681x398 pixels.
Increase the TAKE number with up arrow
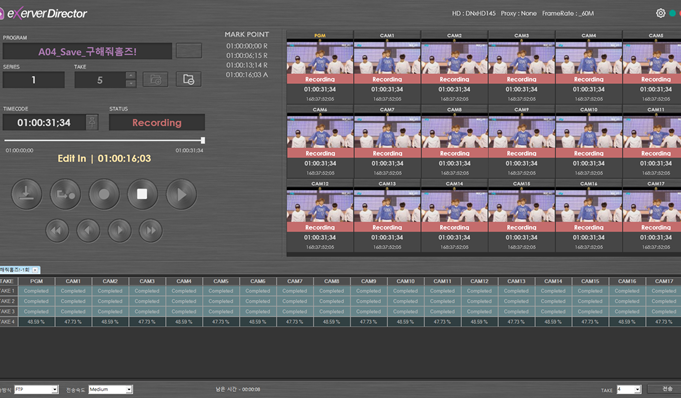coord(130,76)
